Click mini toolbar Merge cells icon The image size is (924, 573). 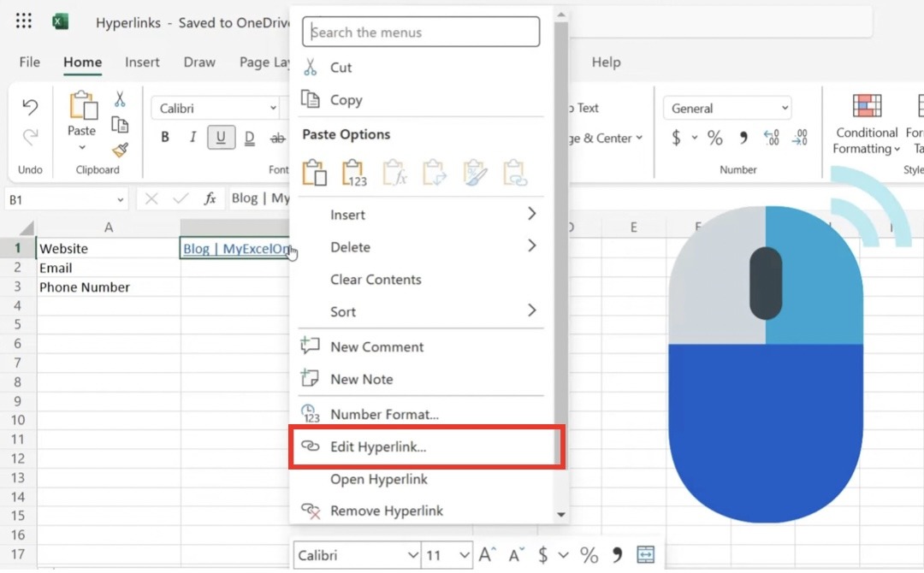[646, 554]
